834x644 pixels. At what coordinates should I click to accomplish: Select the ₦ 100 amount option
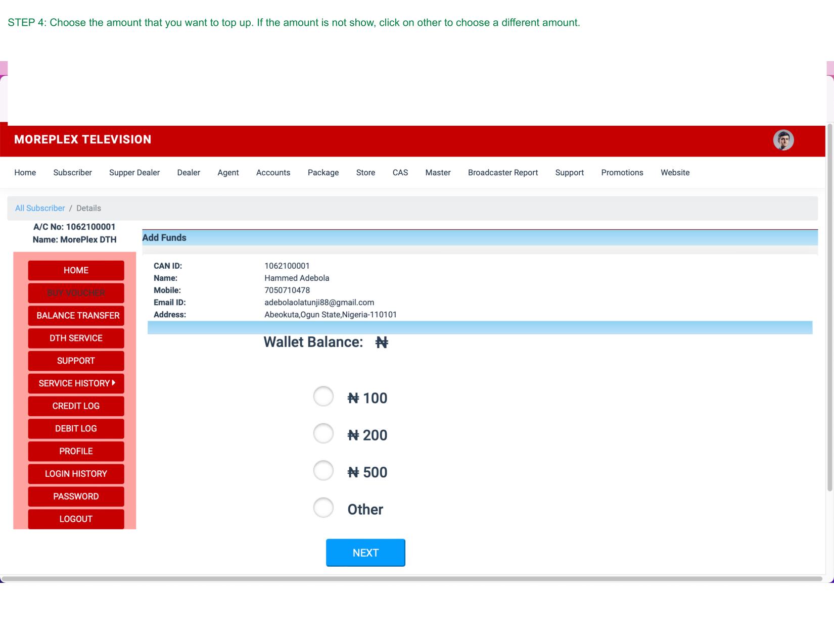(323, 397)
